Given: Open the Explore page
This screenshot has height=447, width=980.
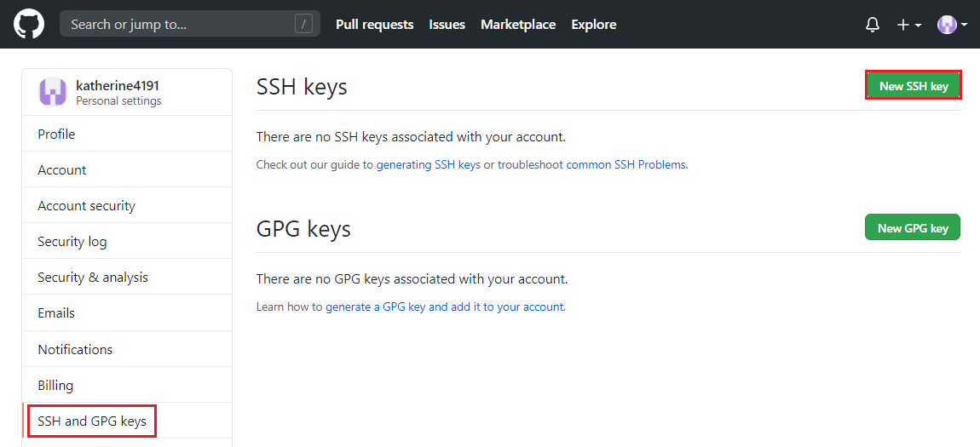Looking at the screenshot, I should [x=594, y=25].
